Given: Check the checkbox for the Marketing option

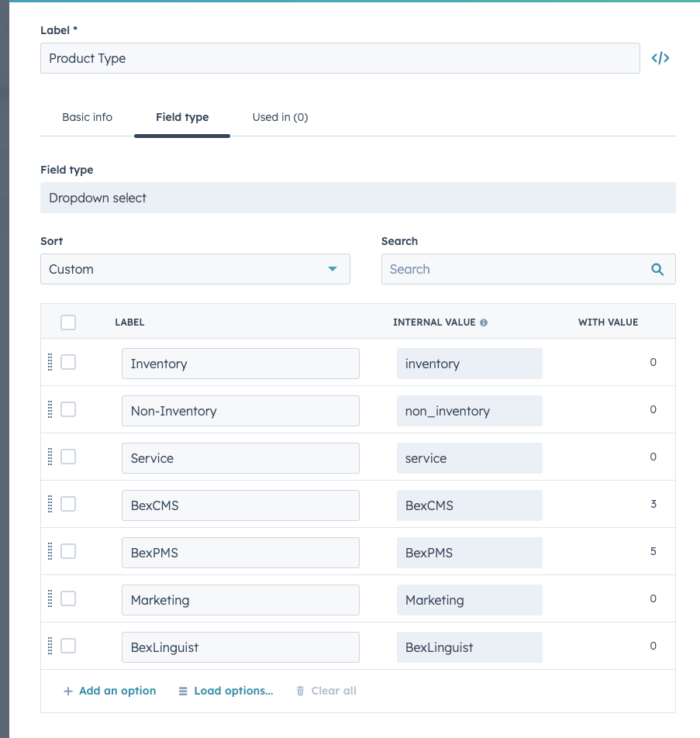Looking at the screenshot, I should (x=67, y=598).
